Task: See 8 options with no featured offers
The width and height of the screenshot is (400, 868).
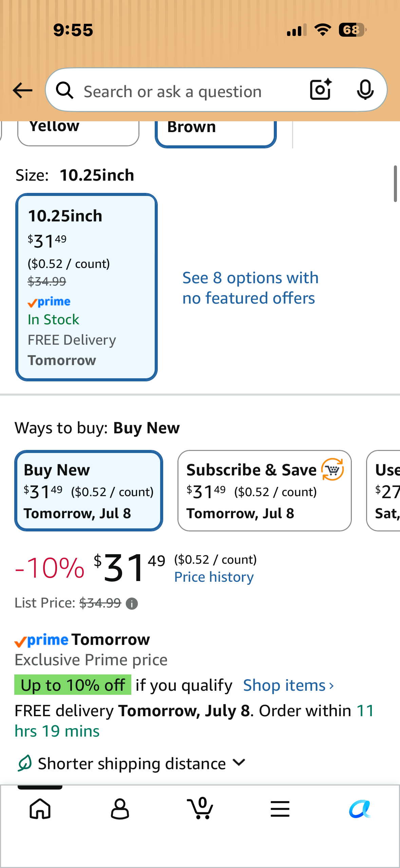Action: 250,288
